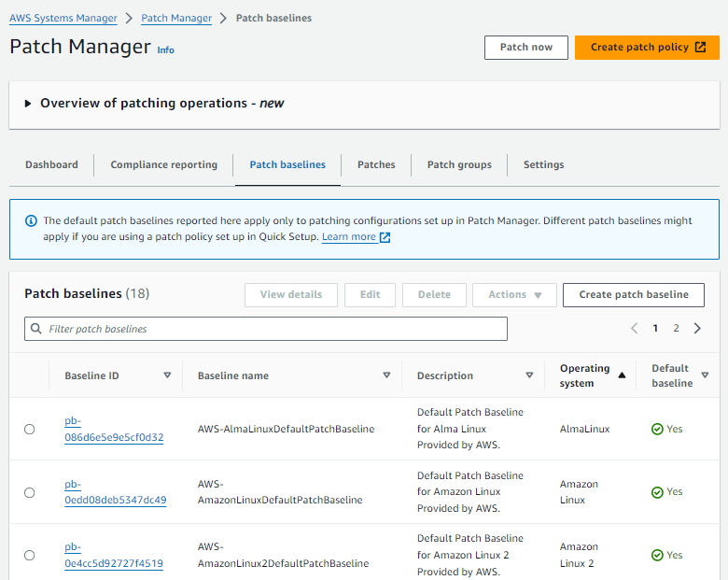Sort by the Description column arrow

tap(529, 375)
